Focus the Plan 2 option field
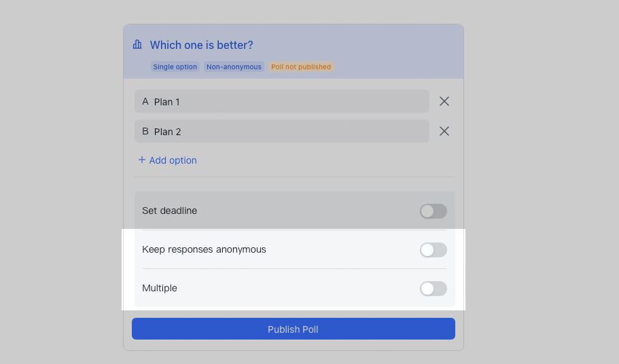This screenshot has height=364, width=619. point(285,131)
